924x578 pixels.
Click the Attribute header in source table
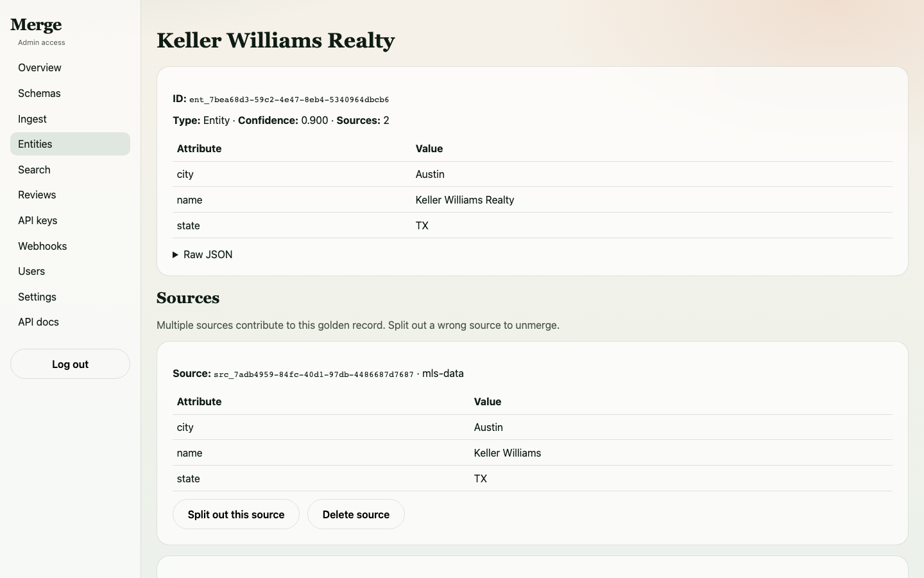199,401
